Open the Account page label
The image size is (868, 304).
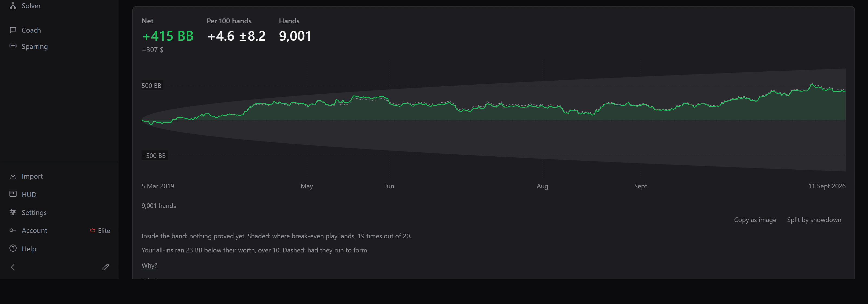(34, 230)
